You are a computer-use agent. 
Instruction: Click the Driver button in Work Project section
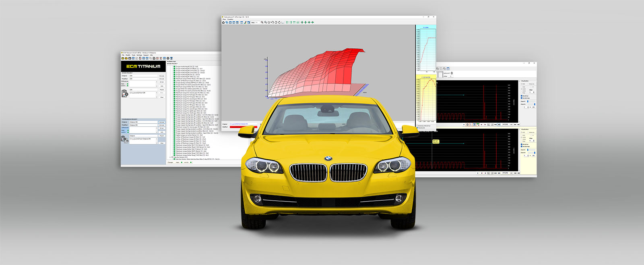click(162, 82)
